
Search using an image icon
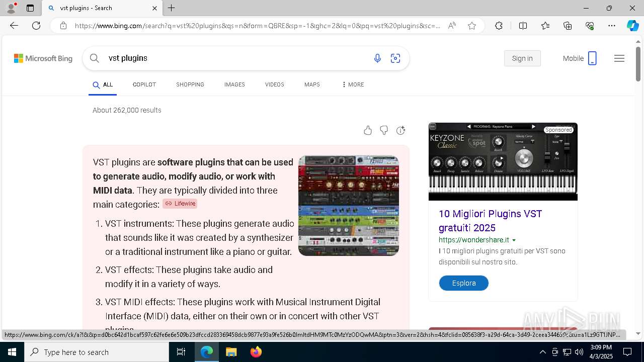(395, 58)
